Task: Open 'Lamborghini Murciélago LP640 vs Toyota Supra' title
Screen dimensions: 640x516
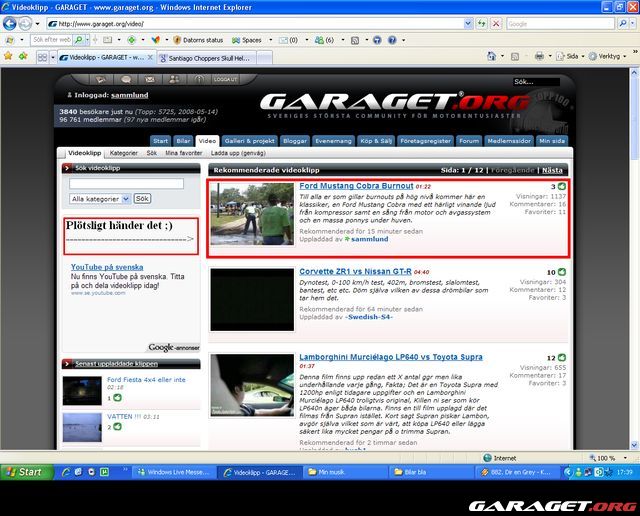Action: [x=391, y=357]
